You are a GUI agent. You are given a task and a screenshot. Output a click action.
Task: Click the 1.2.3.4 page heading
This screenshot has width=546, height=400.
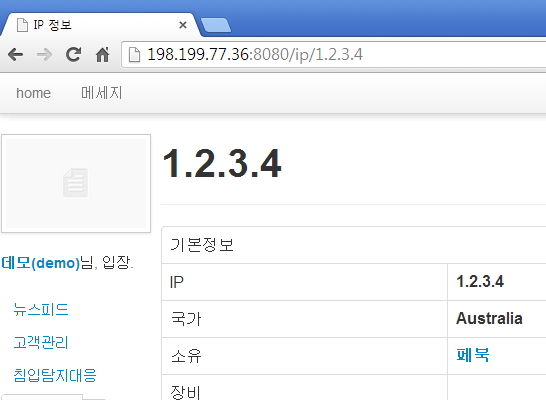(222, 163)
